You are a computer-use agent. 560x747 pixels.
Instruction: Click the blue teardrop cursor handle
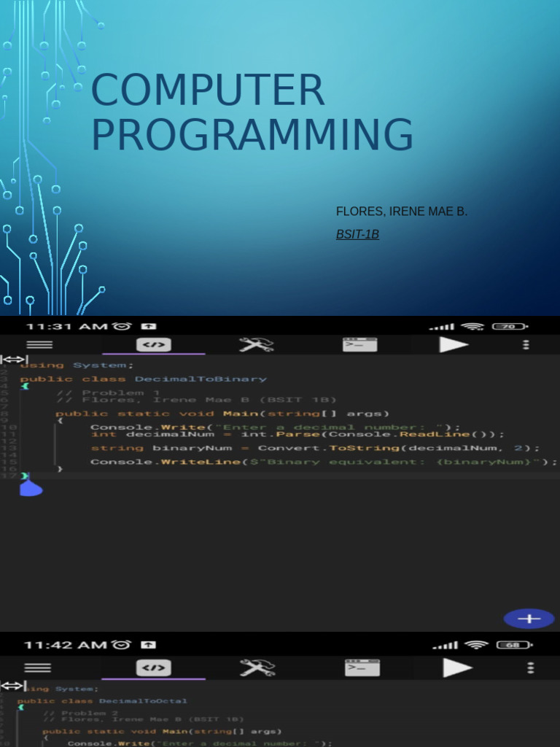pos(29,487)
